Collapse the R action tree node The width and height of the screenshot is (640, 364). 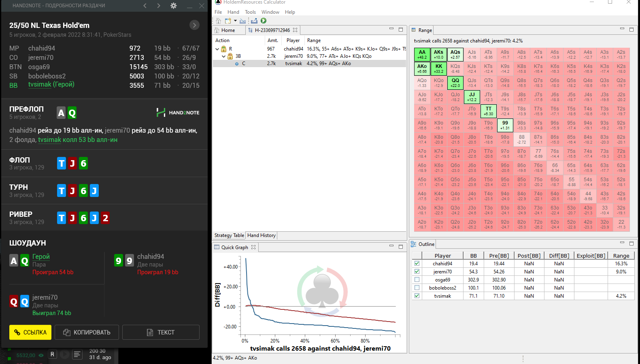click(217, 49)
